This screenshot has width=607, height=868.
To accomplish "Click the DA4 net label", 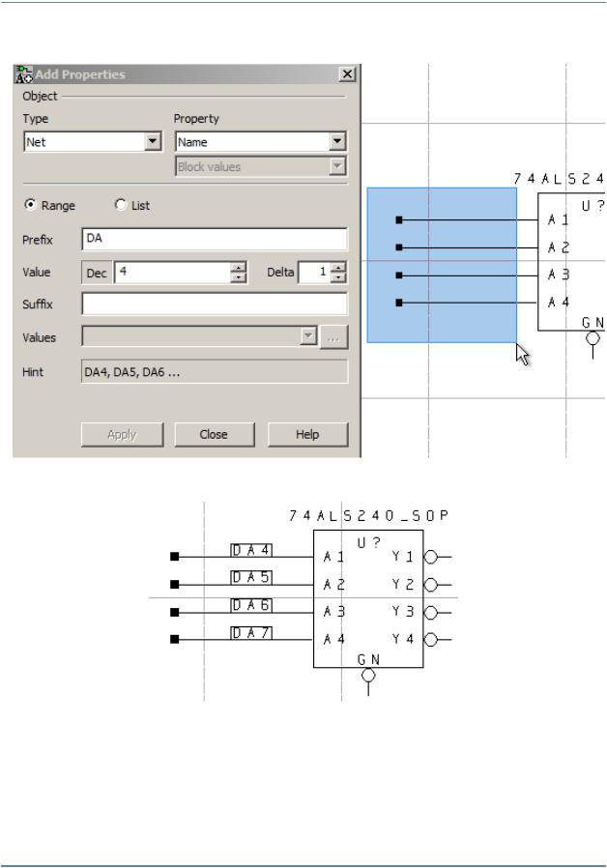I will 251,550.
